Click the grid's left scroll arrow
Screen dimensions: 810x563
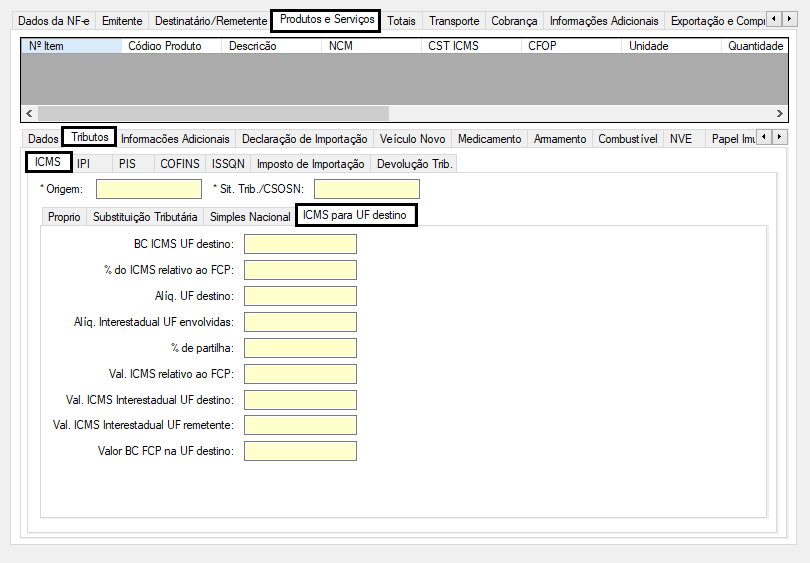coord(29,113)
